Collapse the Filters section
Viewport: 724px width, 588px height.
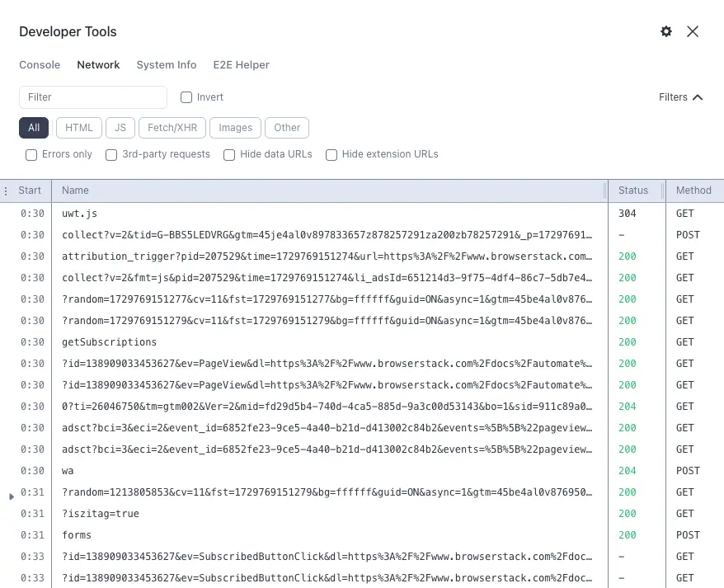tap(681, 97)
